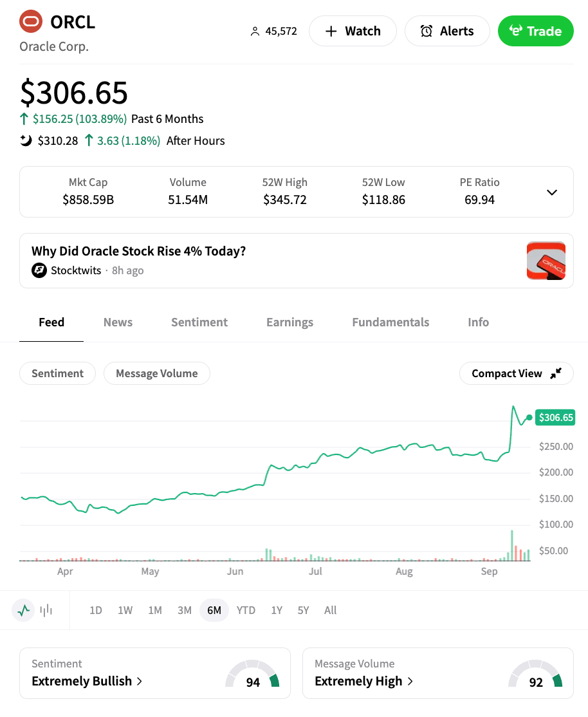Switch to line chart view icon

pos(24,610)
